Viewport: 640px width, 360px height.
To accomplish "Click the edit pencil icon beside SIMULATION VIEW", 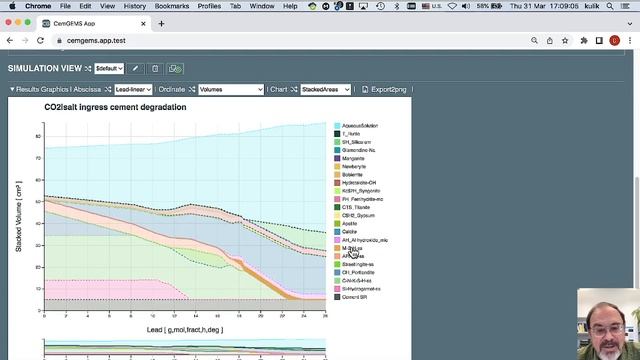I will (x=135, y=69).
